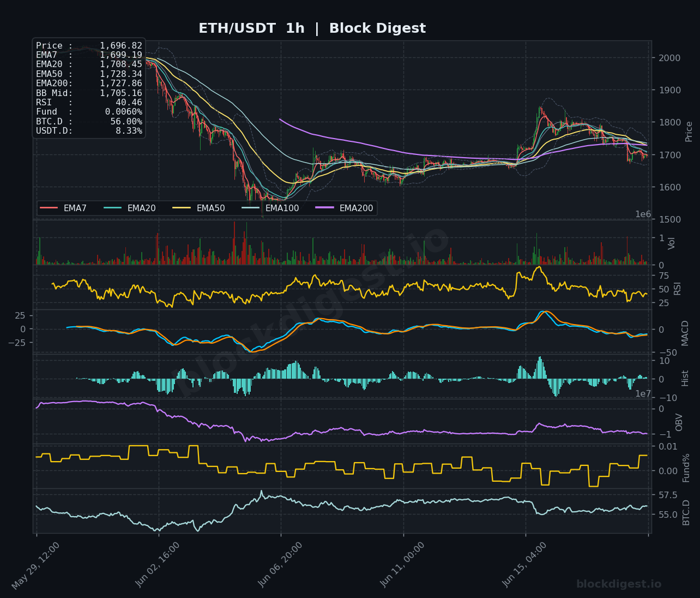
Task: Click the Fund% panel axis label
Action: pos(686,468)
